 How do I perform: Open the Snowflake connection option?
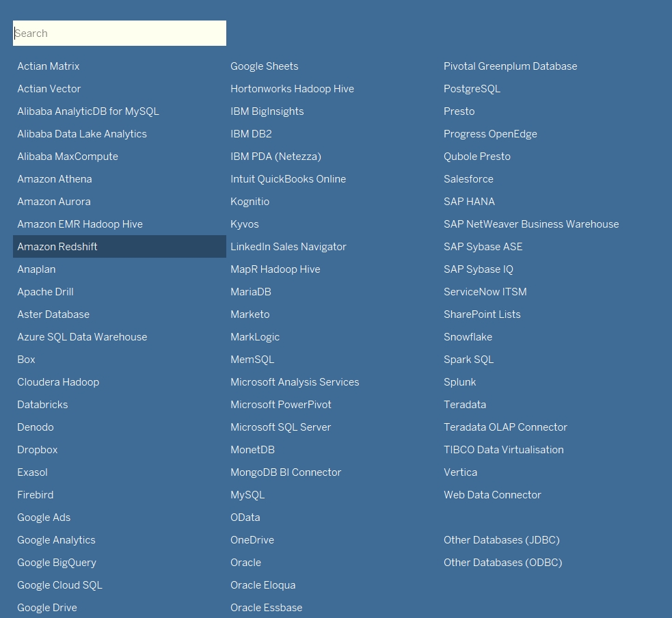pos(468,336)
